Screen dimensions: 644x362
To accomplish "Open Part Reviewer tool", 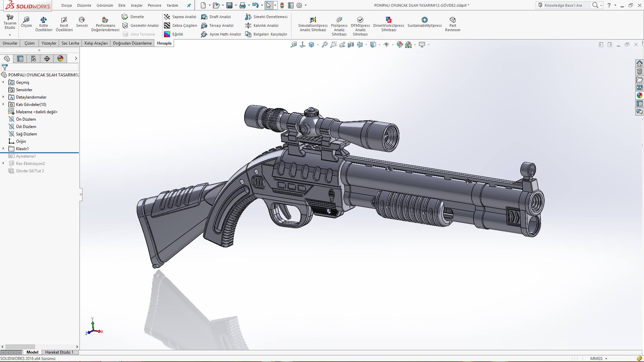I will [452, 24].
